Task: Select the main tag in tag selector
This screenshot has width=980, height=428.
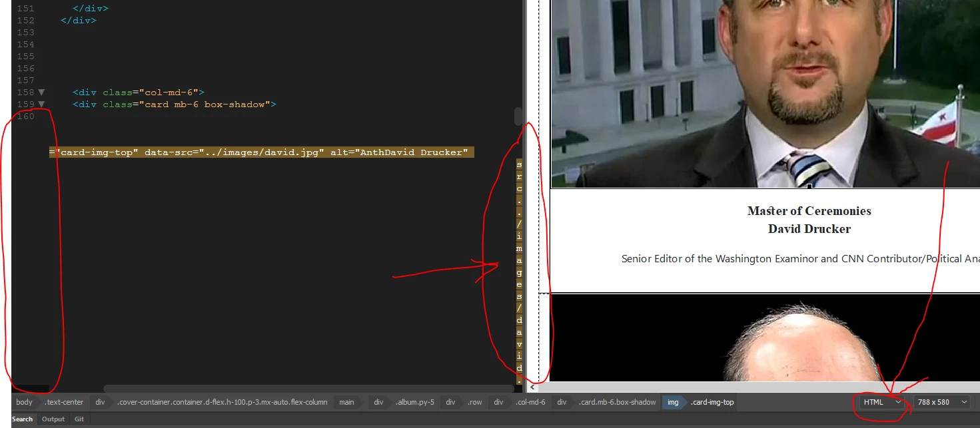Action: [x=346, y=402]
